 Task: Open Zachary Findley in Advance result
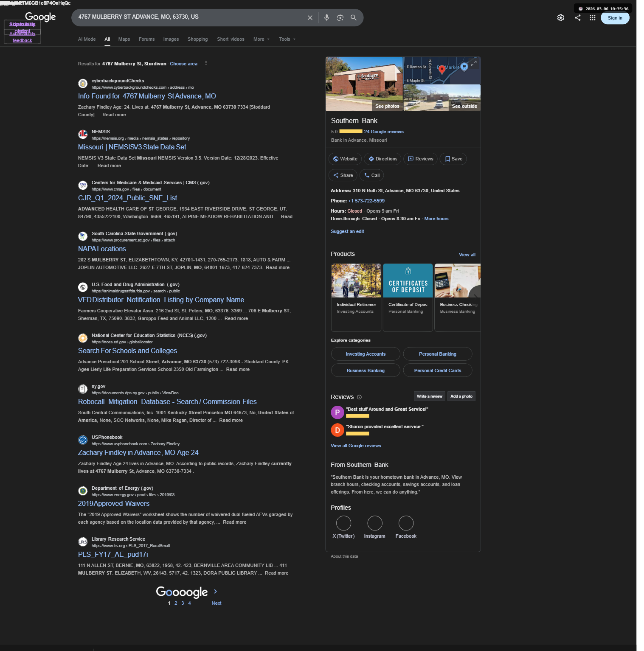pos(138,453)
